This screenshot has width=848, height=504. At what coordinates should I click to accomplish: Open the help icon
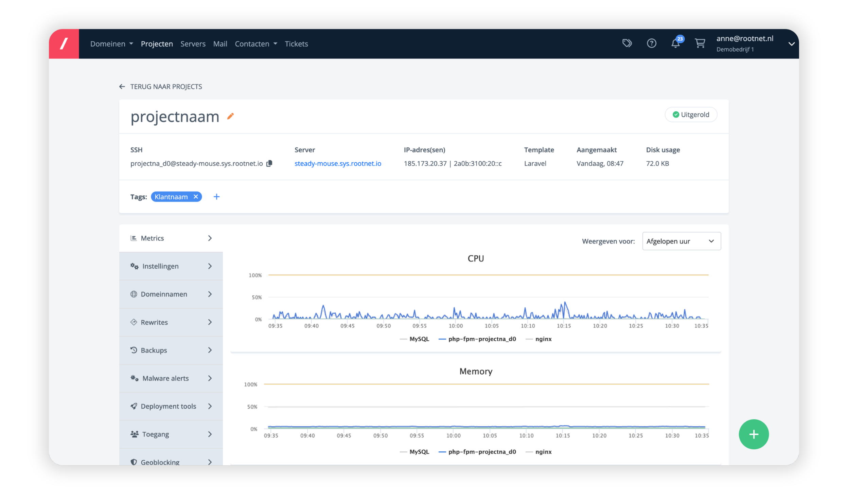click(652, 43)
